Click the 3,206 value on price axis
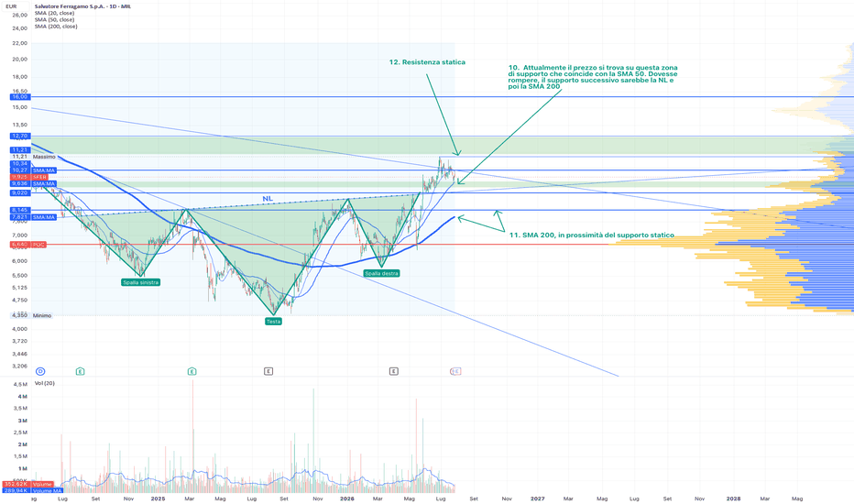854x504 pixels. pos(19,367)
